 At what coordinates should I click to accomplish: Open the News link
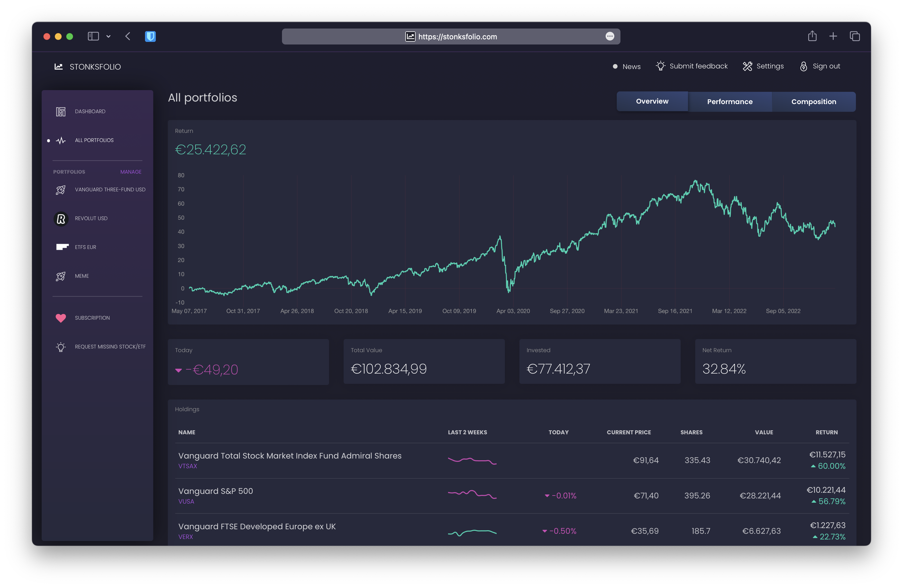tap(631, 67)
